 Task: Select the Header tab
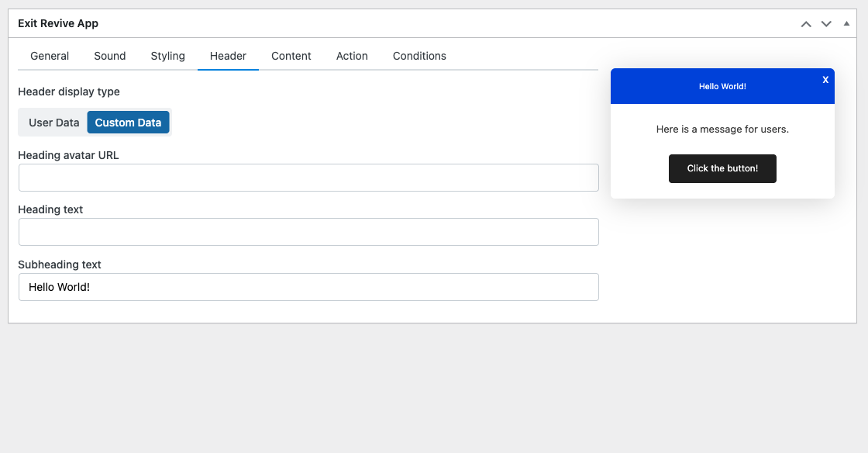coord(228,56)
